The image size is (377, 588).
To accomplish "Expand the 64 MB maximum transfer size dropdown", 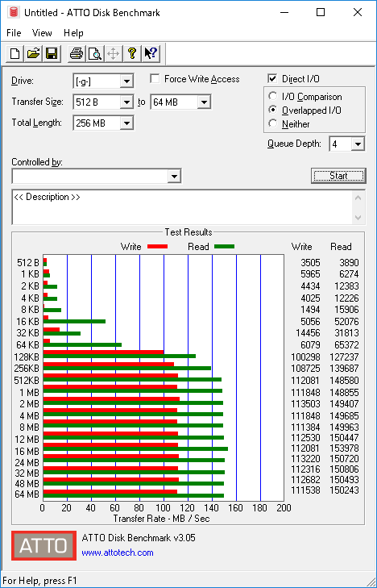I will tap(204, 102).
